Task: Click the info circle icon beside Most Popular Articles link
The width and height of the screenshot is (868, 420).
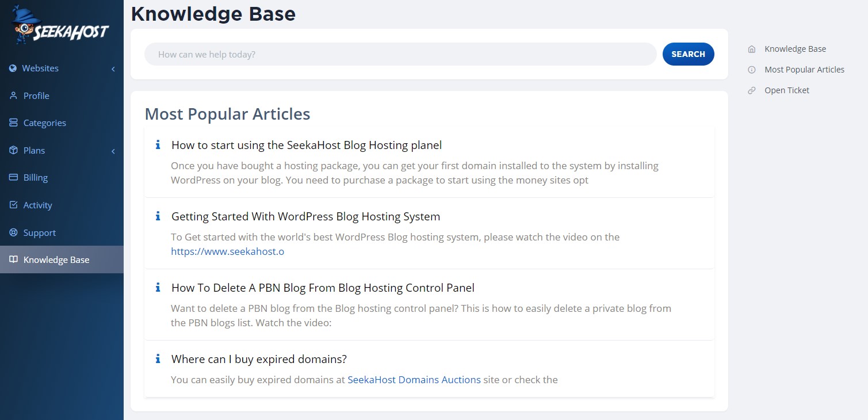Action: coord(751,70)
